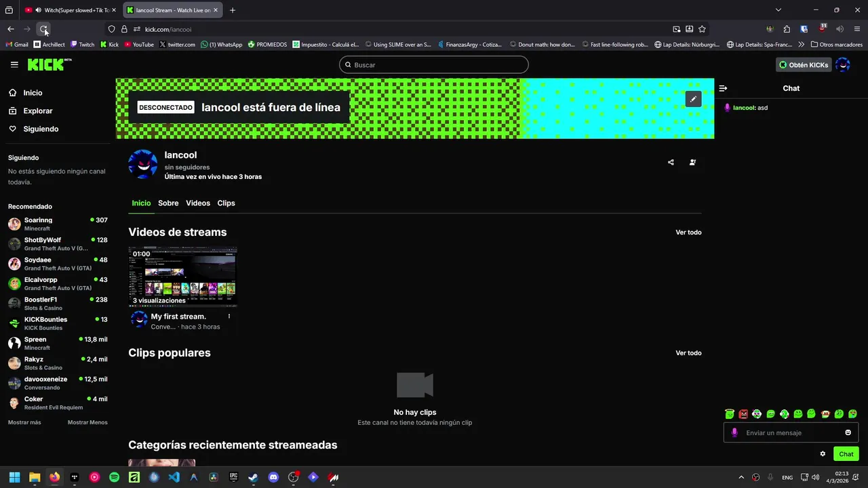Open Spotify from the taskbar
The image size is (868, 488).
pyautogui.click(x=114, y=477)
